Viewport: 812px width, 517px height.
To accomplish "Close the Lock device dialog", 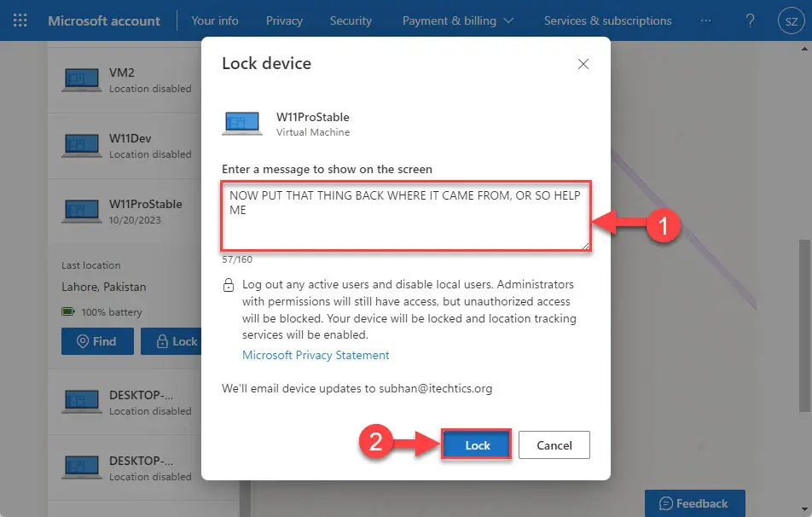I will tap(583, 64).
